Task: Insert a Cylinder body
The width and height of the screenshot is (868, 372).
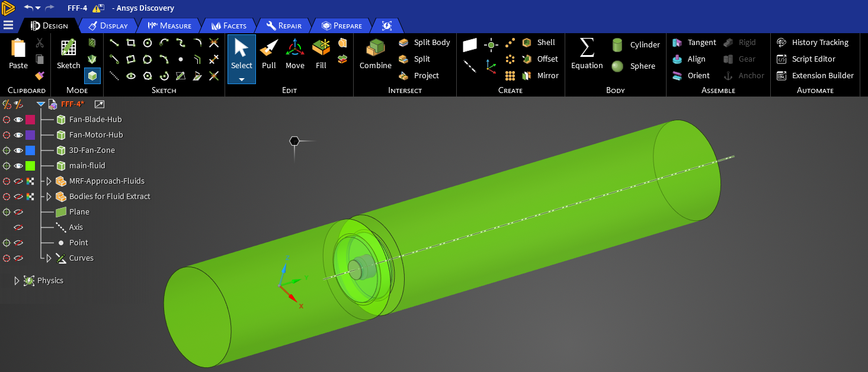Action: tap(636, 45)
